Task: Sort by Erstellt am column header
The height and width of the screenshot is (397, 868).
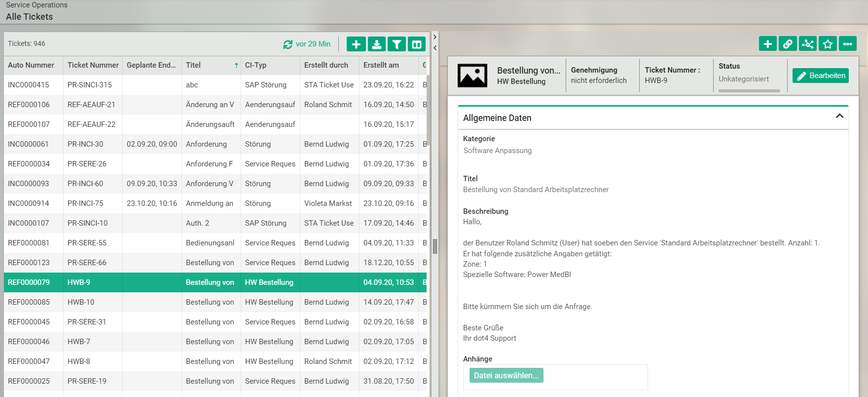Action: (389, 65)
